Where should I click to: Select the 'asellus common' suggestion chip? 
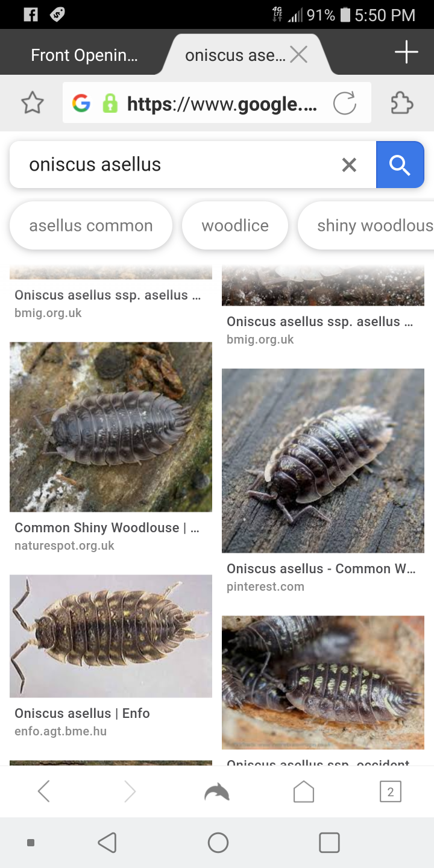click(91, 225)
